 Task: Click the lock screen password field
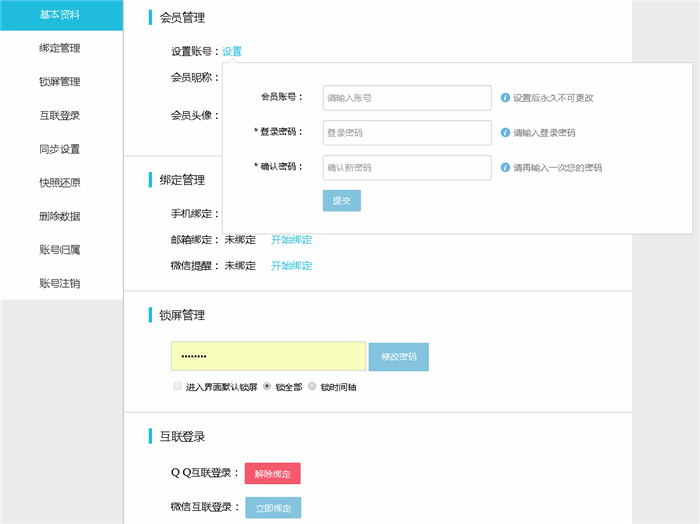point(268,356)
